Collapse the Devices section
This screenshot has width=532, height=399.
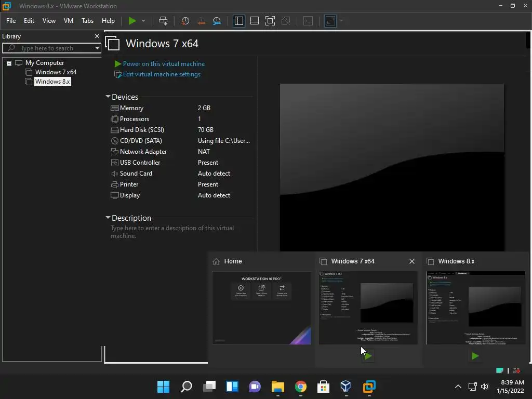[x=108, y=97]
